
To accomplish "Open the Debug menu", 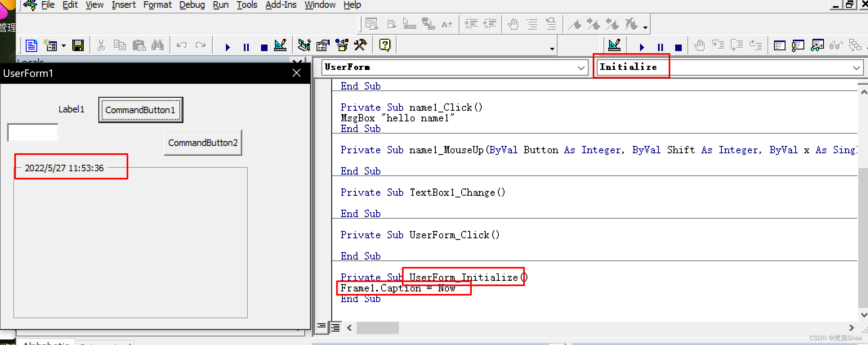I will pyautogui.click(x=192, y=5).
